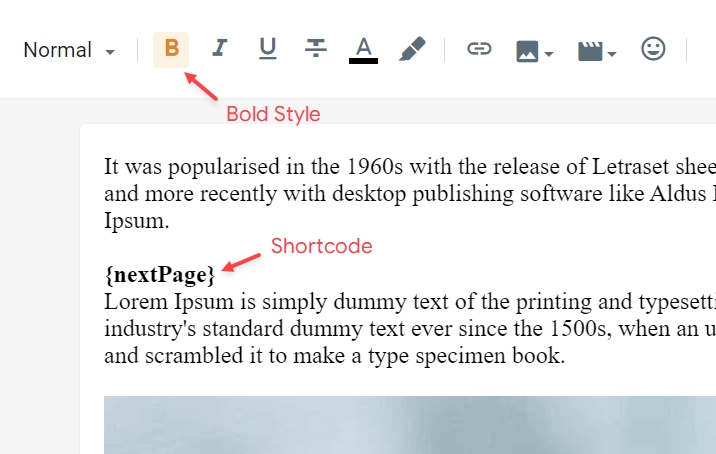This screenshot has height=454, width=716.
Task: Click the insert link chain icon
Action: point(480,49)
